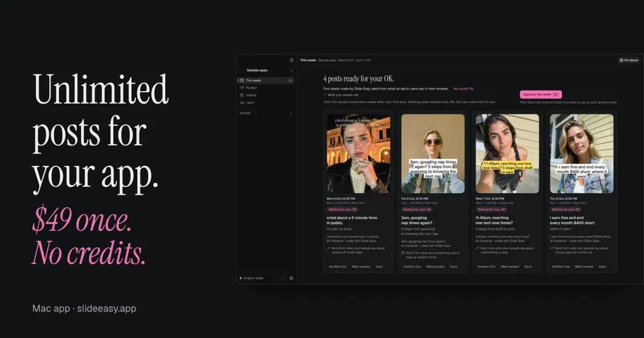Screen dimensions: 644x338
Task: Click Mark posted on 5 minute form card
Action: click(x=361, y=267)
